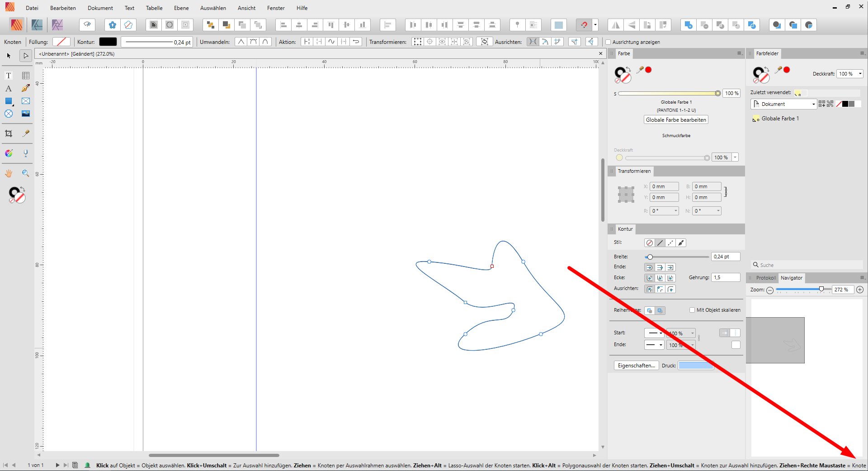The image size is (868, 471).
Task: Open the Dokument palette dropdown
Action: (813, 104)
